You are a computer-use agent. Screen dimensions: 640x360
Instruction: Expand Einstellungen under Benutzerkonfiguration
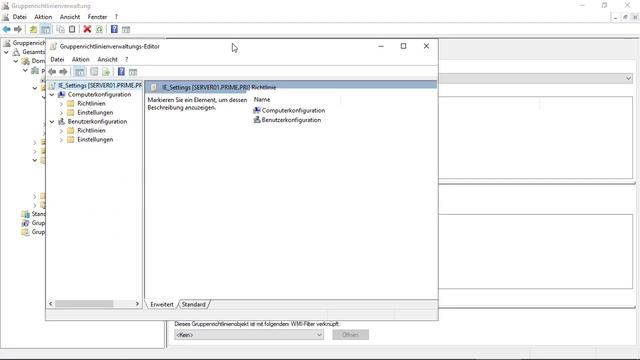coord(61,140)
